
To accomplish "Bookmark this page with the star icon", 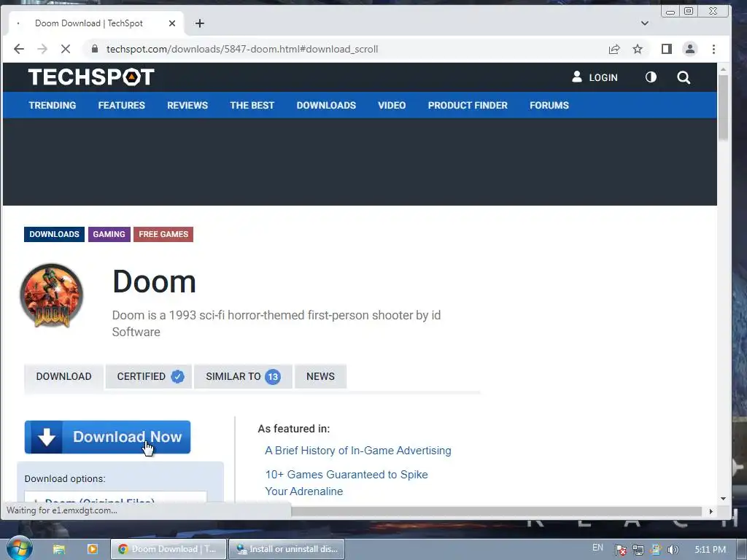I will pyautogui.click(x=638, y=49).
